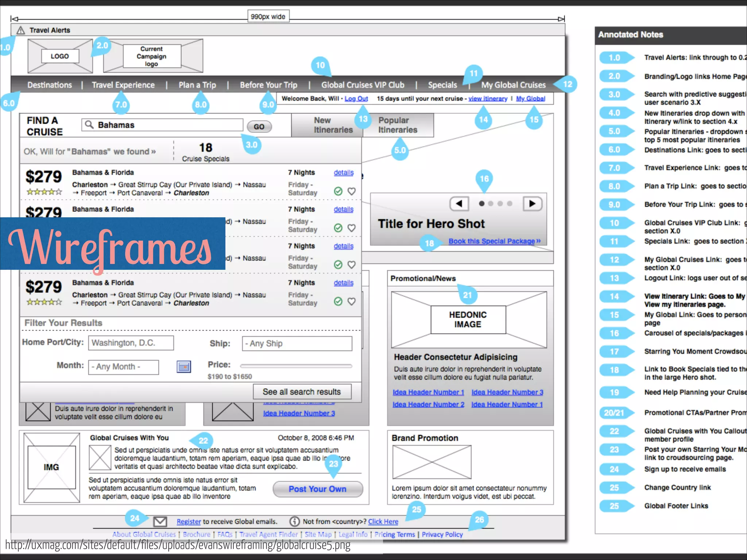Click the info circle icon
The width and height of the screenshot is (747, 560).
coord(295,522)
